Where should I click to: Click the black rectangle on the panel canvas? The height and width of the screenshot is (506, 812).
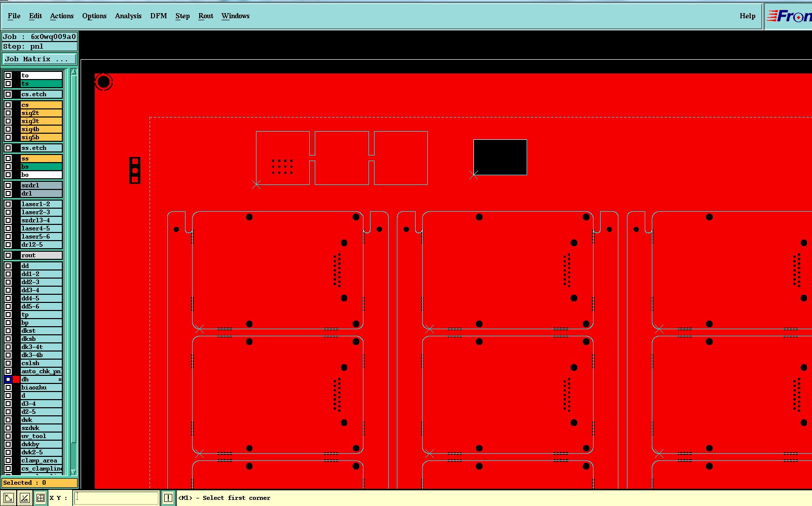[x=500, y=157]
